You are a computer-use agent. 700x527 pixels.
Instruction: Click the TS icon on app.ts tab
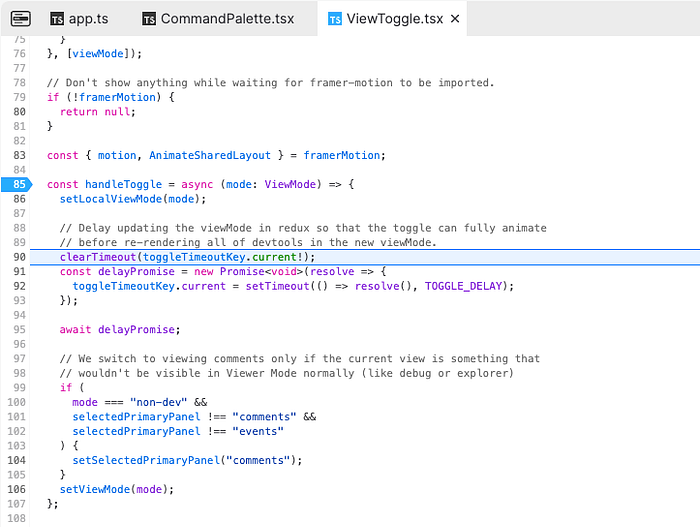tap(57, 19)
